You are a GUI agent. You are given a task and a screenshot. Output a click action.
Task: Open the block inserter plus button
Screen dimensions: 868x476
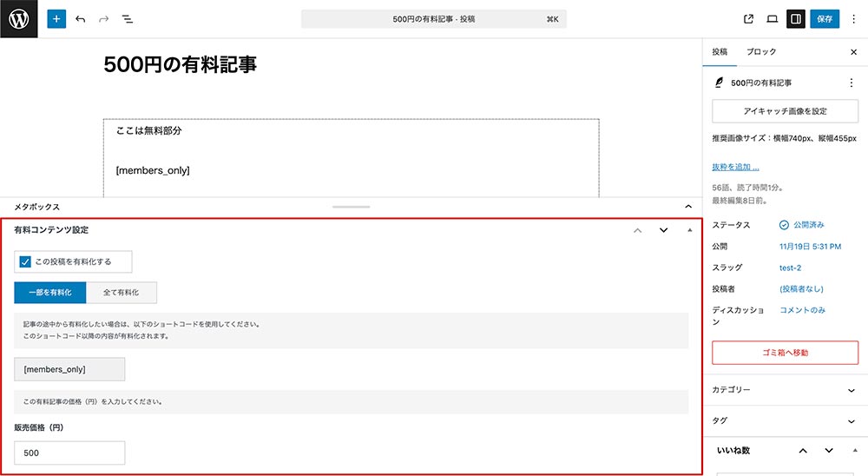(56, 19)
